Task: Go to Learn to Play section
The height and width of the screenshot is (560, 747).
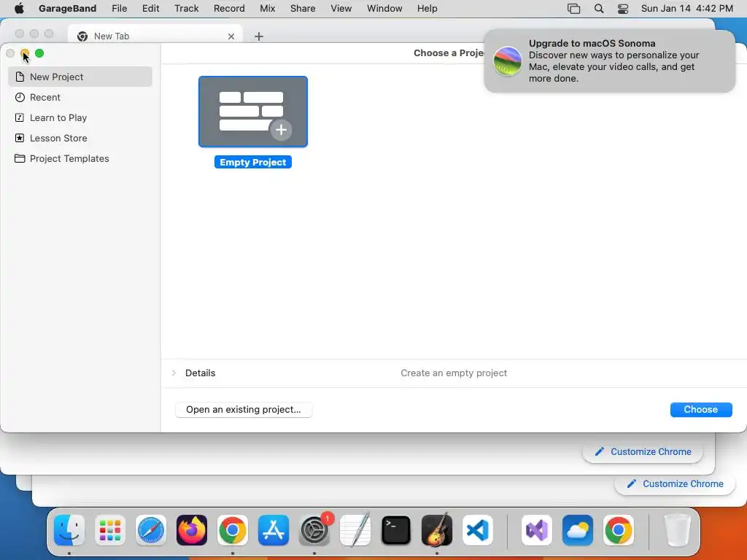Action: pos(80,117)
